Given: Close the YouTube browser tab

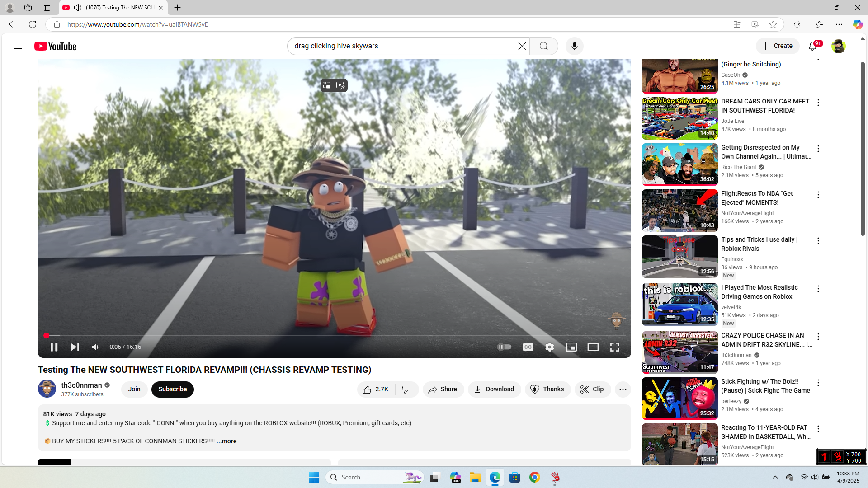Looking at the screenshot, I should [x=160, y=8].
